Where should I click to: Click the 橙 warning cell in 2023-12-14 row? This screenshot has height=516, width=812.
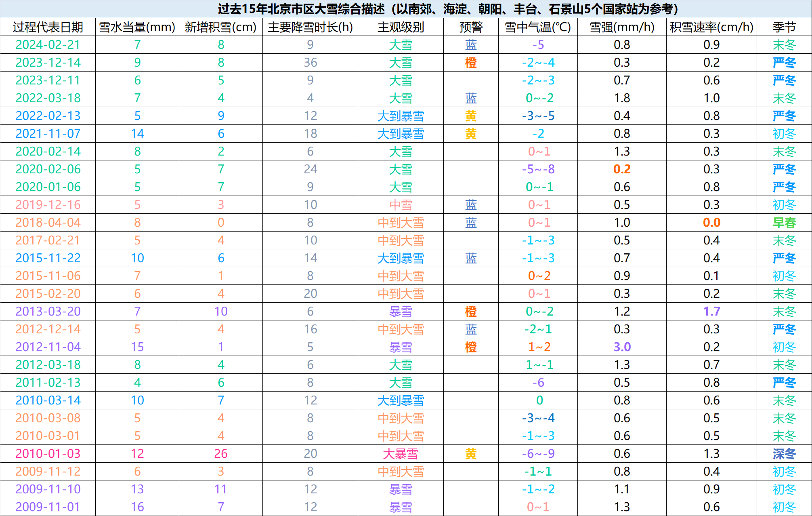click(x=471, y=63)
